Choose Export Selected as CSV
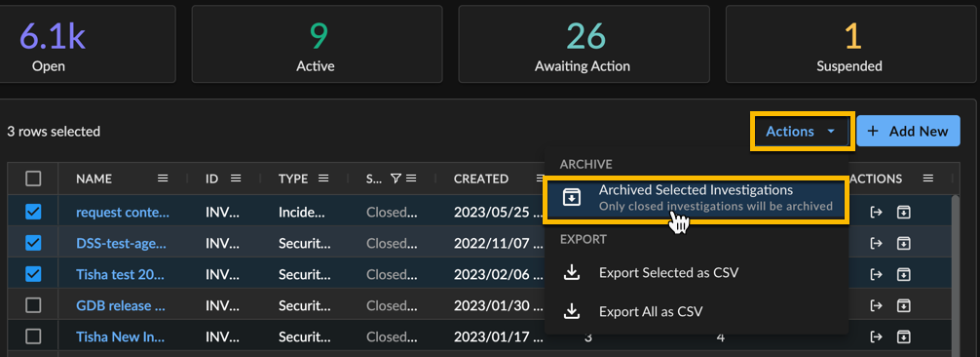980x357 pixels. click(697, 273)
